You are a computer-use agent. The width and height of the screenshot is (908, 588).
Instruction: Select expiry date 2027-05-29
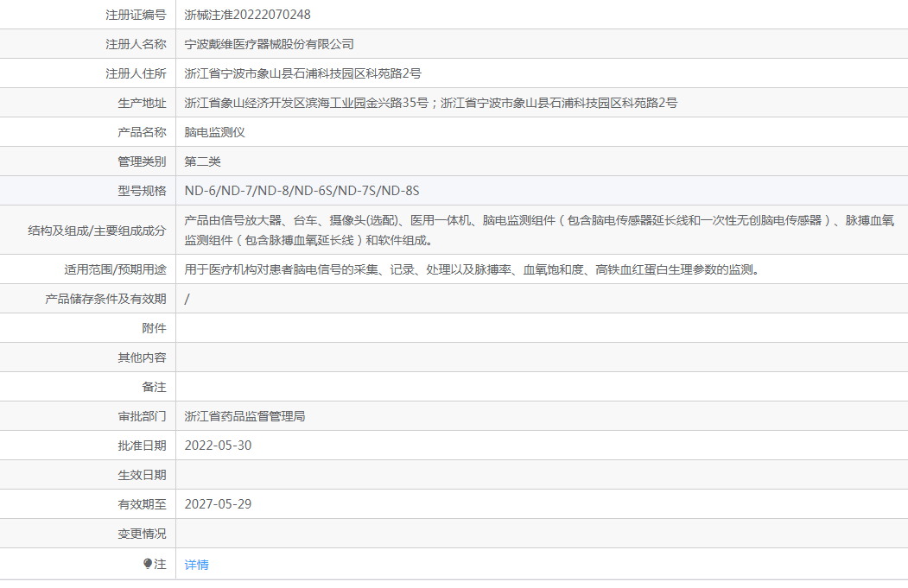(218, 504)
